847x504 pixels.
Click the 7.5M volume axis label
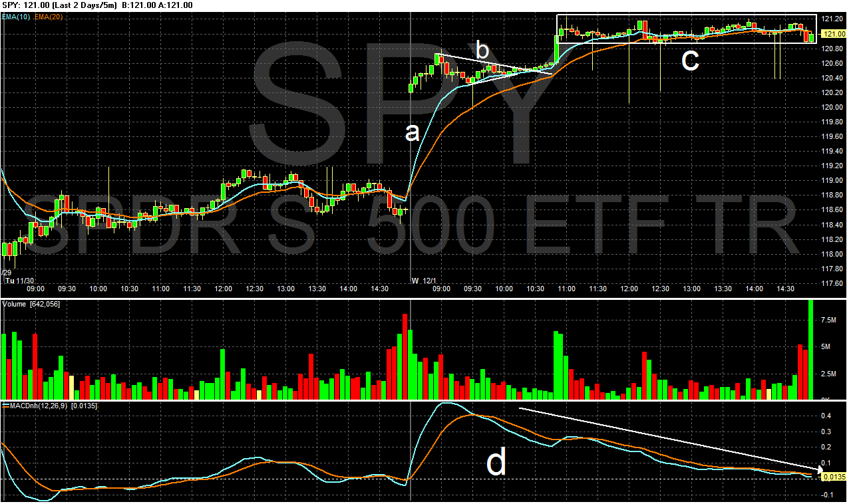830,320
